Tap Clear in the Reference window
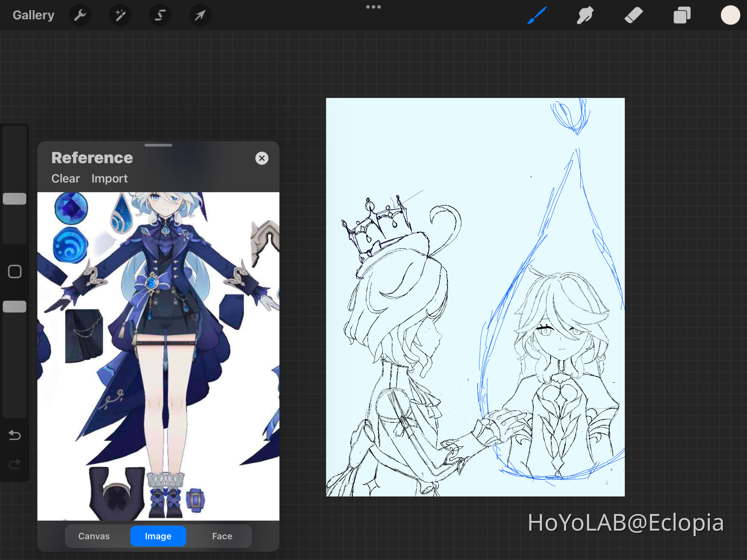The image size is (747, 560). [65, 178]
